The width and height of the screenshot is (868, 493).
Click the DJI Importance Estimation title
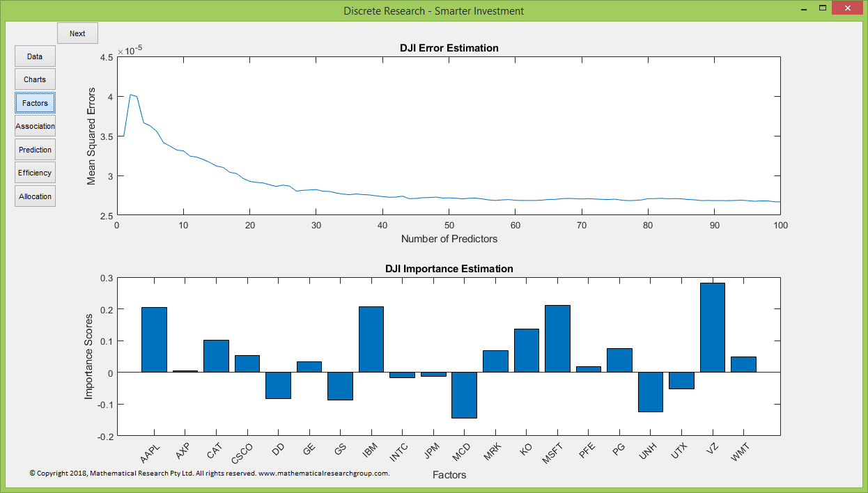(449, 269)
